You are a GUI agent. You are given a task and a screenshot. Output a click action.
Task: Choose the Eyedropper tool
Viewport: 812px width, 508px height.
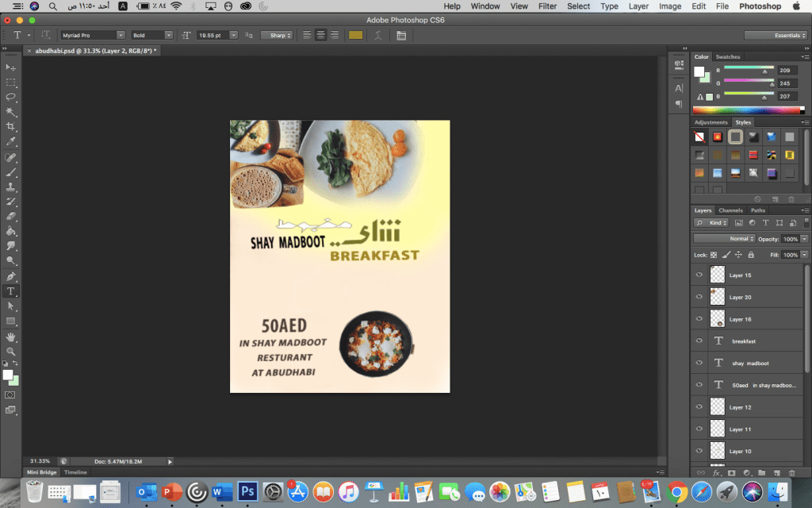click(x=11, y=142)
